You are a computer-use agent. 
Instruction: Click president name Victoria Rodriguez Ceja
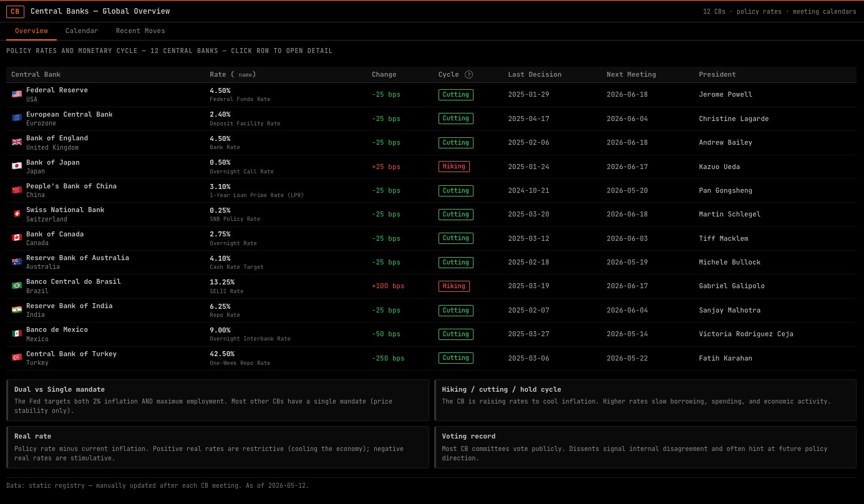click(746, 334)
